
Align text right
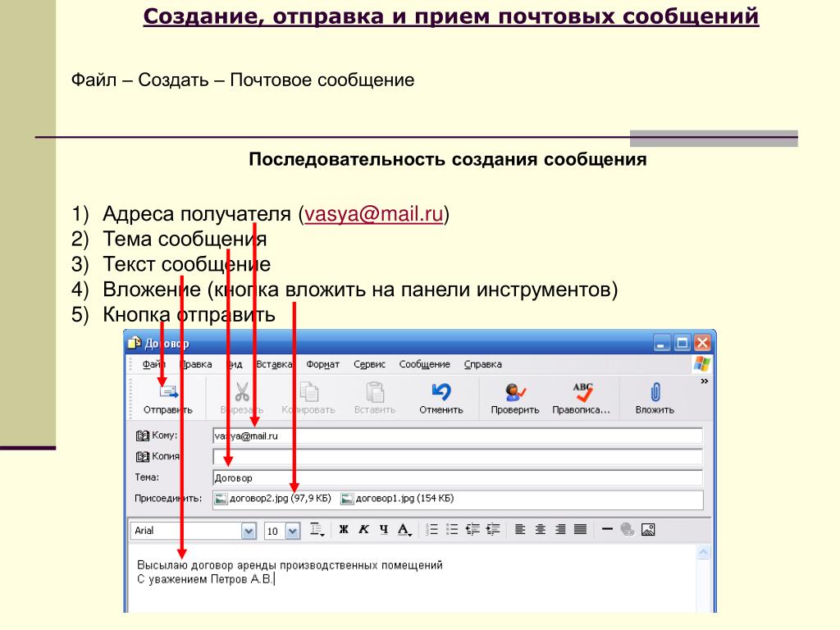[x=560, y=530]
